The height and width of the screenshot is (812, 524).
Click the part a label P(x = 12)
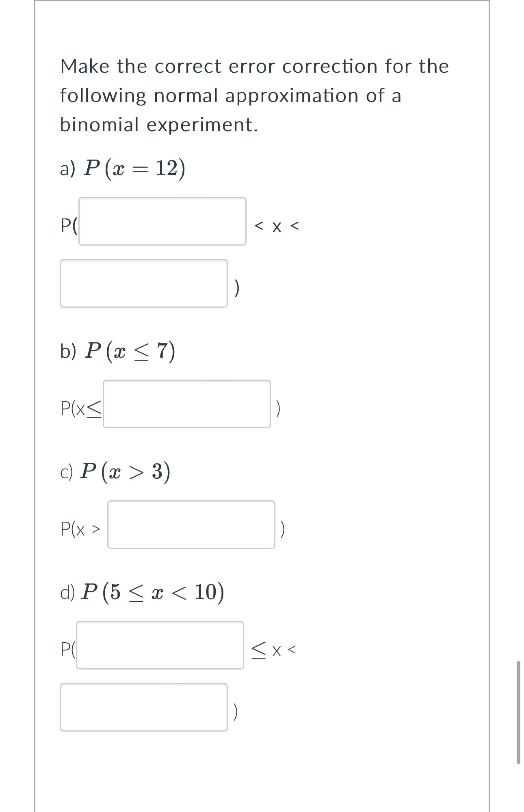122,168
